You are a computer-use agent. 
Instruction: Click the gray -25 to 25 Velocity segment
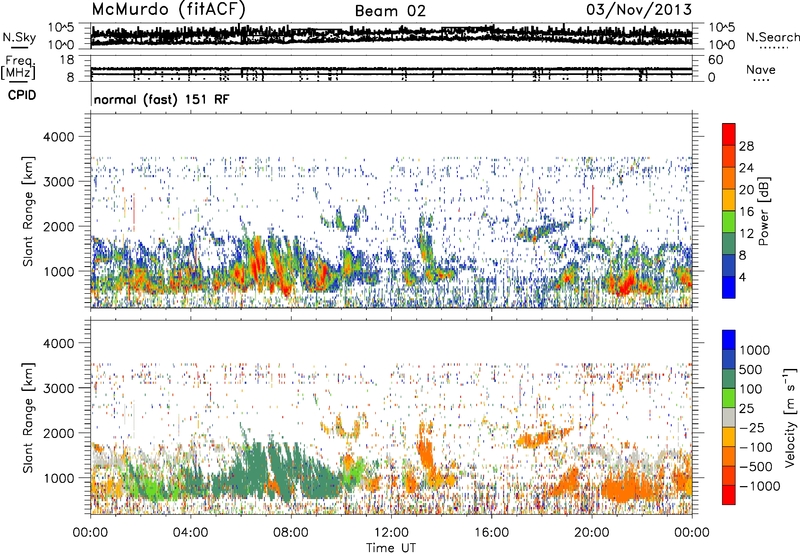tap(729, 417)
